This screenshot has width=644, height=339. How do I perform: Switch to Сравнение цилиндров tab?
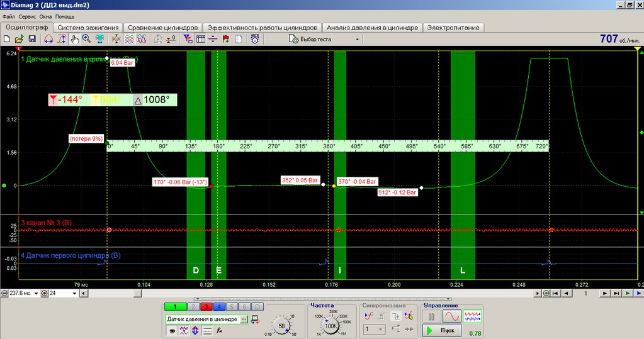coord(162,28)
